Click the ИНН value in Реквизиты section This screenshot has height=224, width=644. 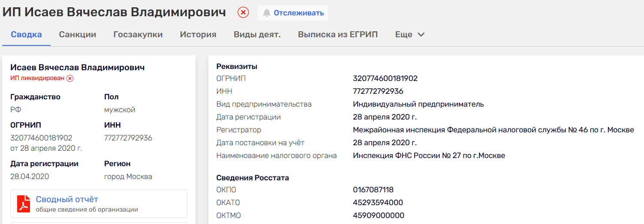pyautogui.click(x=378, y=92)
